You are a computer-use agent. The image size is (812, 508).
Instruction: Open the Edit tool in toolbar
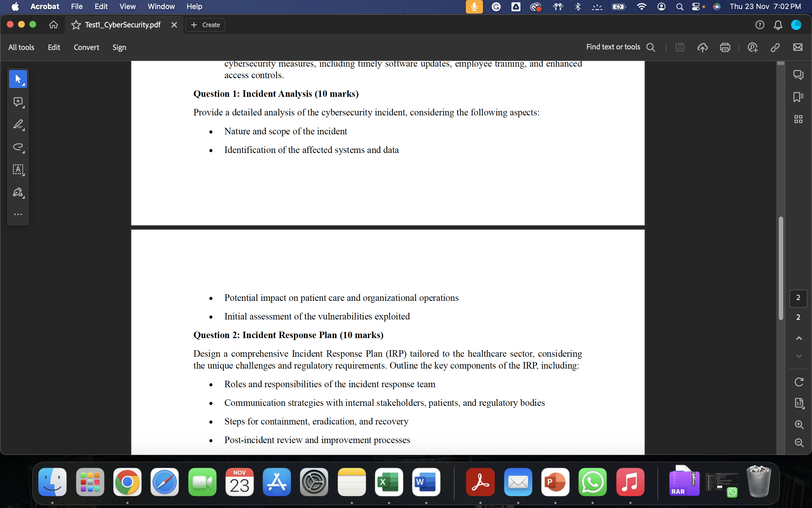[x=54, y=47]
